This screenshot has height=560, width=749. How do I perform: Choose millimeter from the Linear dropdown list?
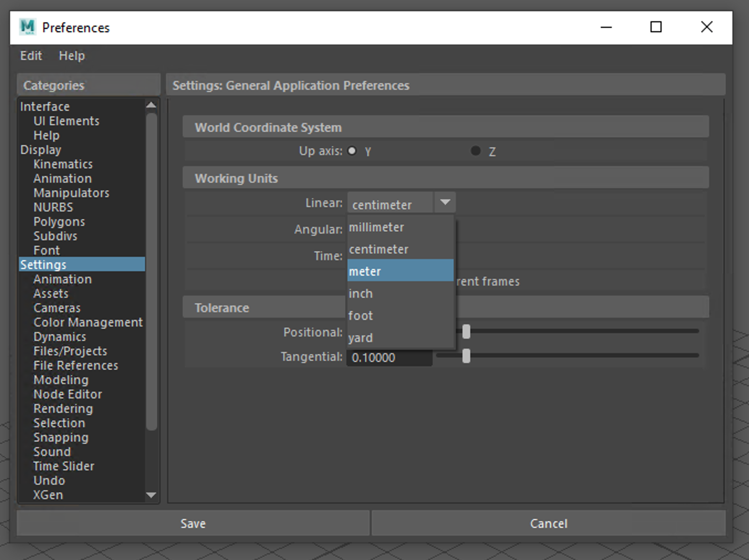pos(400,227)
